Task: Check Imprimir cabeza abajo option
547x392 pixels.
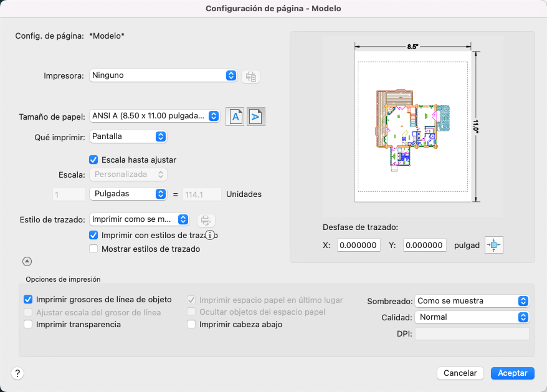Action: click(x=191, y=324)
